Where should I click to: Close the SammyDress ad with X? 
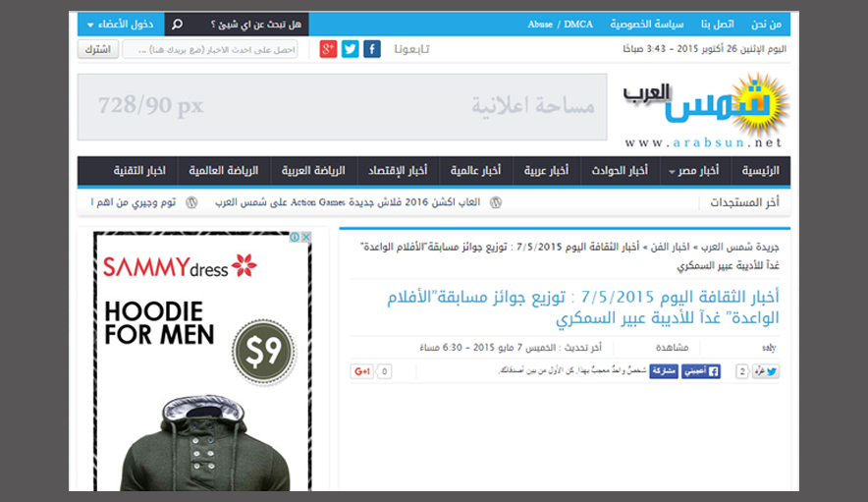[305, 237]
